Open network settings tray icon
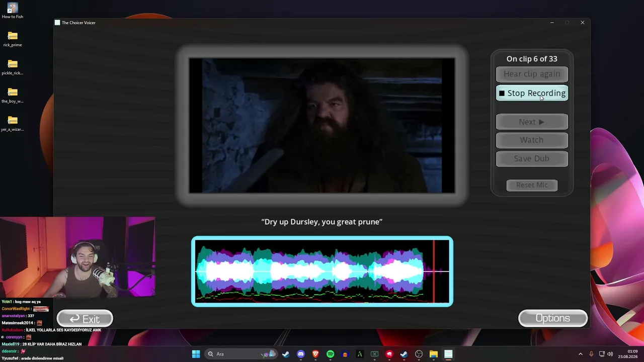 point(602,354)
